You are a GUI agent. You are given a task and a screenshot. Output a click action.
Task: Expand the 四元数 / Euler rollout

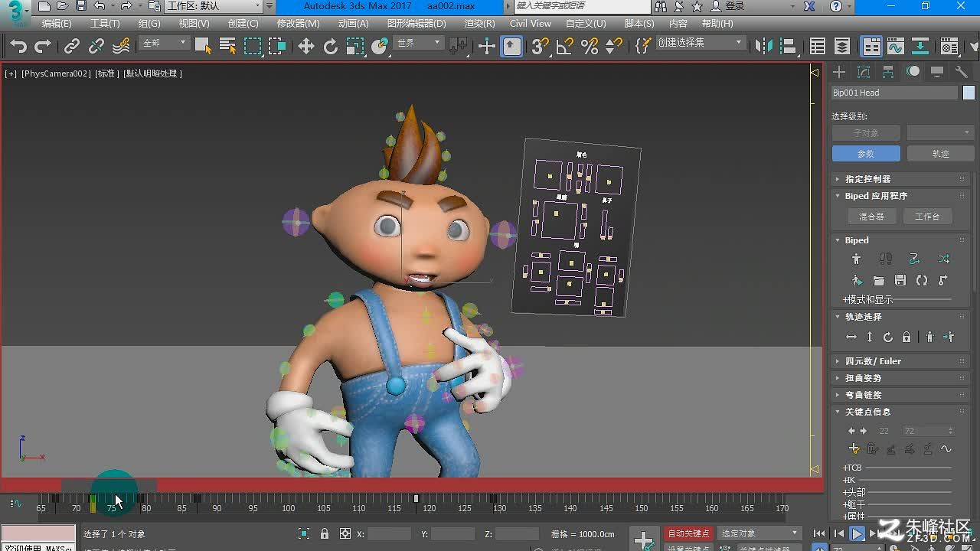(x=900, y=361)
